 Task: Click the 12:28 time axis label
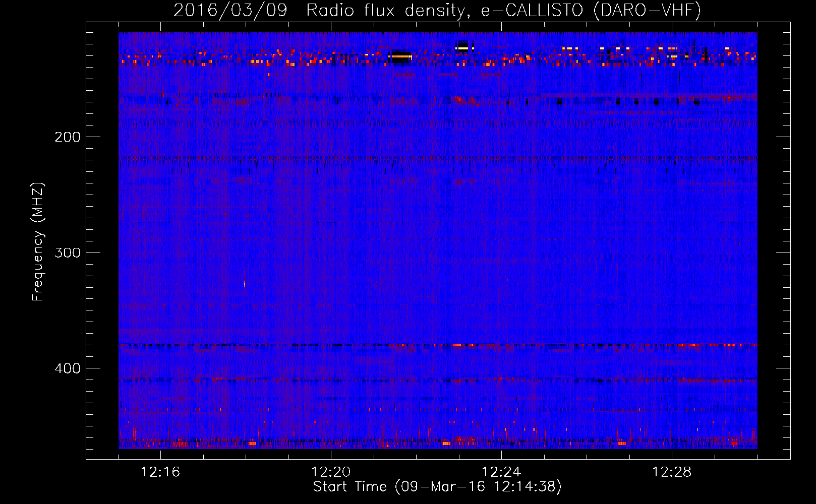click(672, 472)
